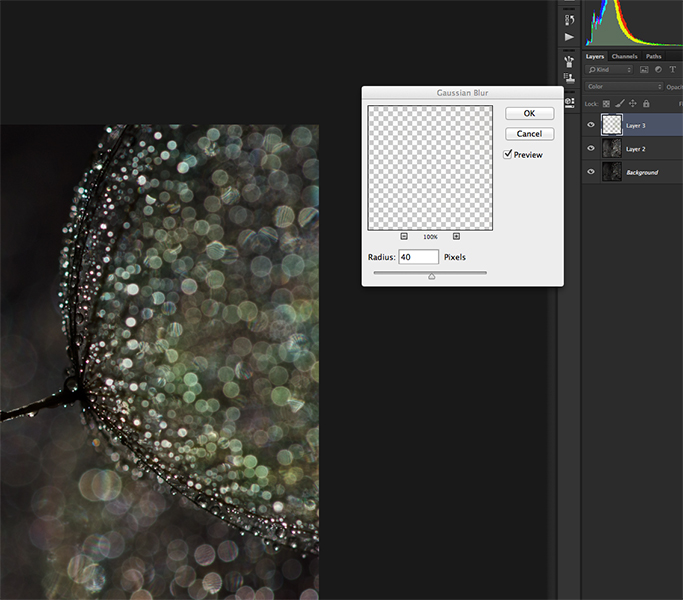Open the History panel icon in dock
The height and width of the screenshot is (600, 683).
[569, 19]
